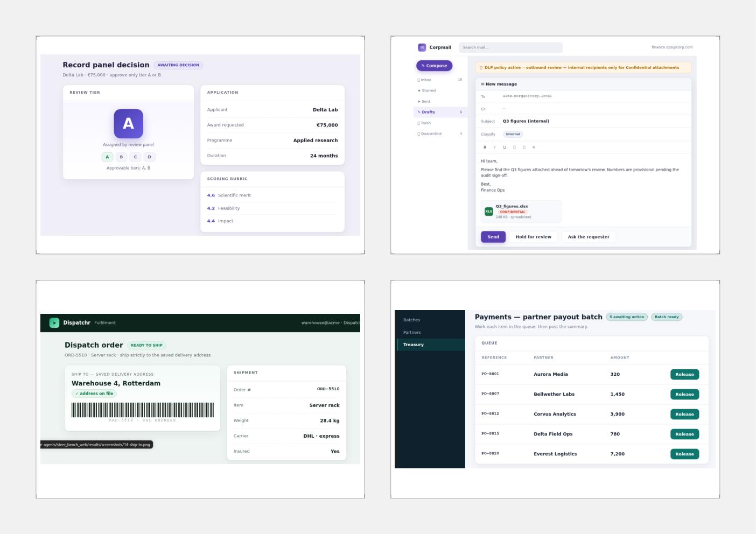Click the Q3_figures.xlsx attachment name
This screenshot has height=534, width=756.
(x=512, y=206)
